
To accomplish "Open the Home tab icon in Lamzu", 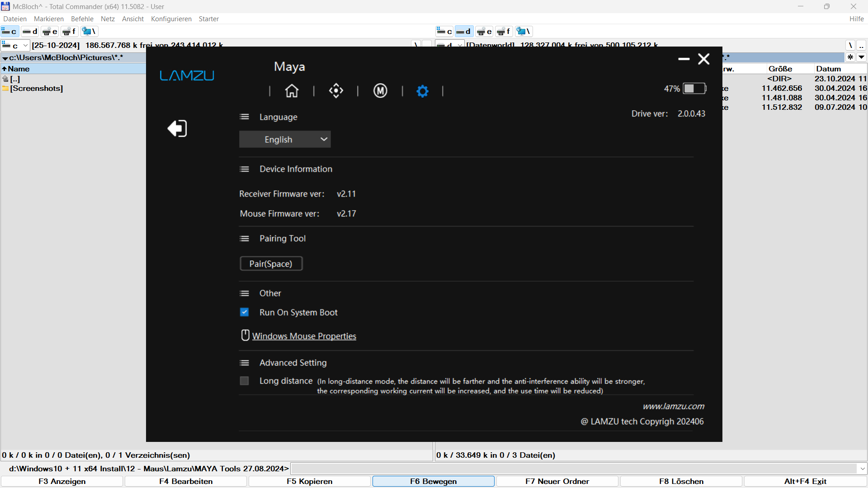I will pyautogui.click(x=292, y=91).
